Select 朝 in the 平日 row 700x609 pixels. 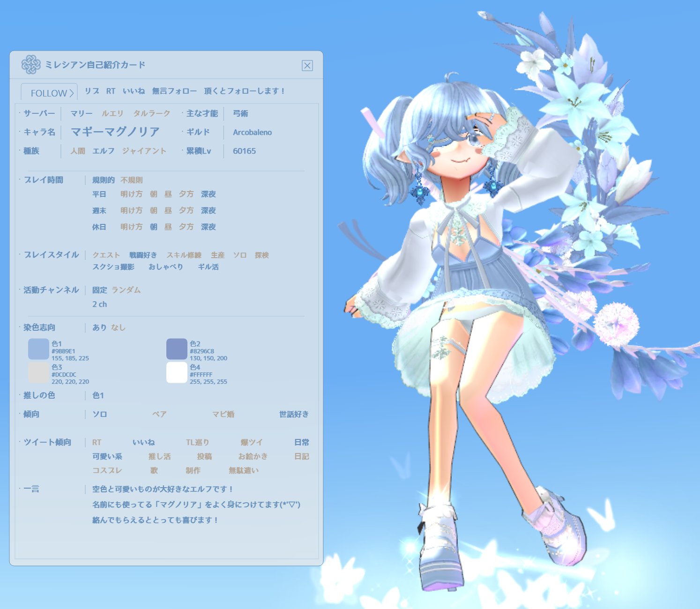click(154, 194)
